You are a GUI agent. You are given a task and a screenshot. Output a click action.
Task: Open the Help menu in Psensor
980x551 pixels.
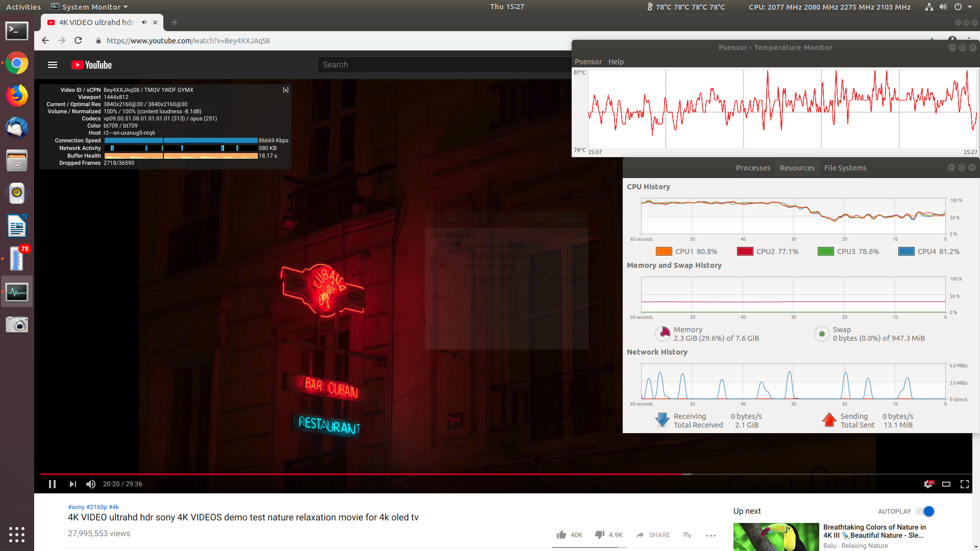click(x=616, y=62)
